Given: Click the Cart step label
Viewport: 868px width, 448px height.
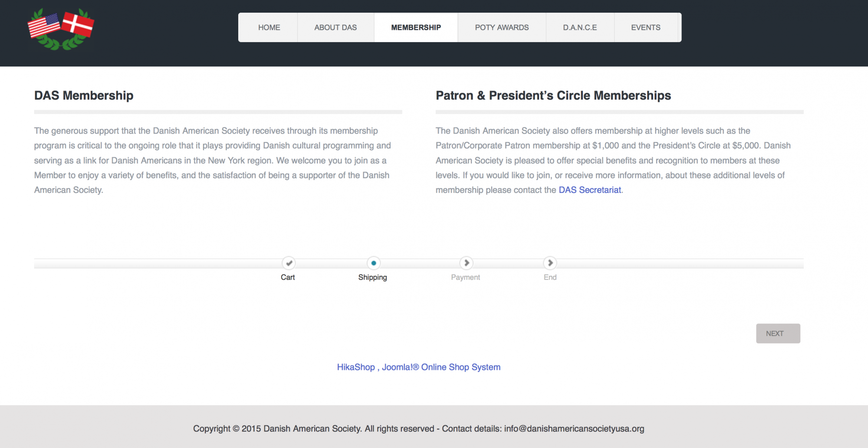Looking at the screenshot, I should pos(288,277).
